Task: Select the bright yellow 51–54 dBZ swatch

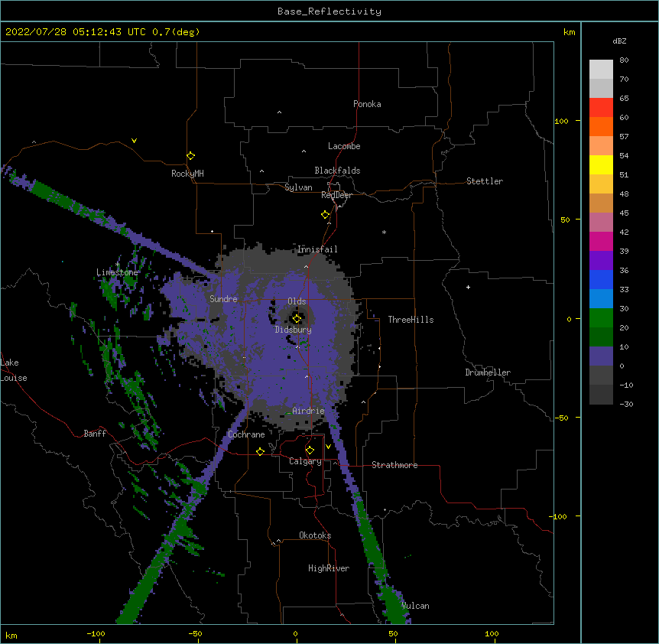Action: [601, 164]
